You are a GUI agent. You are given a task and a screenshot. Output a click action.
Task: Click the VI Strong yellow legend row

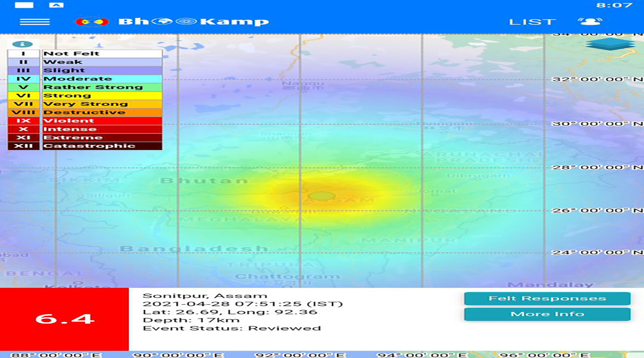85,96
